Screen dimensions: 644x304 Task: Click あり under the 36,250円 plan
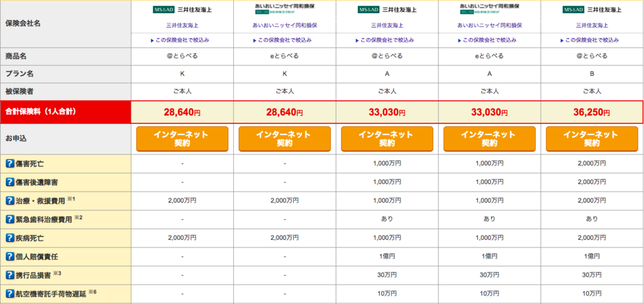click(x=592, y=219)
